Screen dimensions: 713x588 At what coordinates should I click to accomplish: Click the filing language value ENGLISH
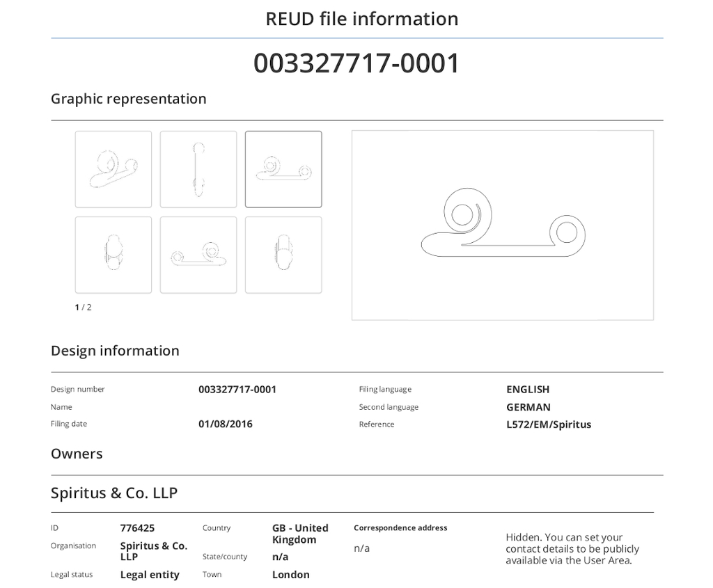click(x=528, y=389)
